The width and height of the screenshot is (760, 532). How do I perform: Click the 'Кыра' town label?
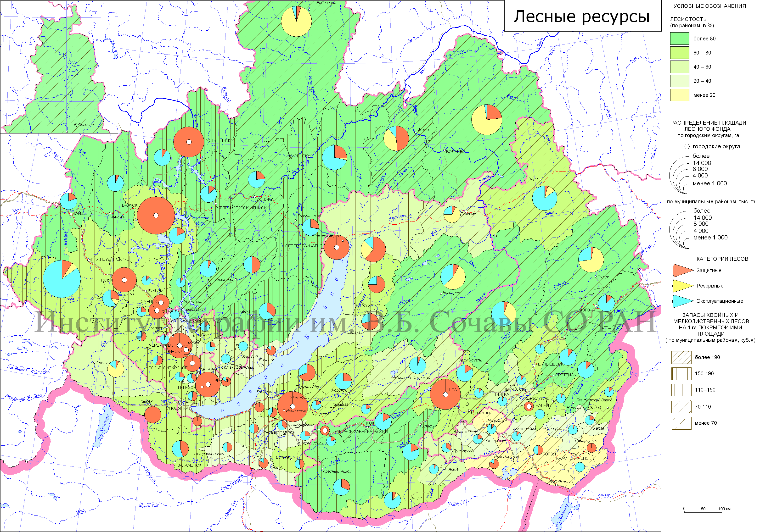[417, 498]
